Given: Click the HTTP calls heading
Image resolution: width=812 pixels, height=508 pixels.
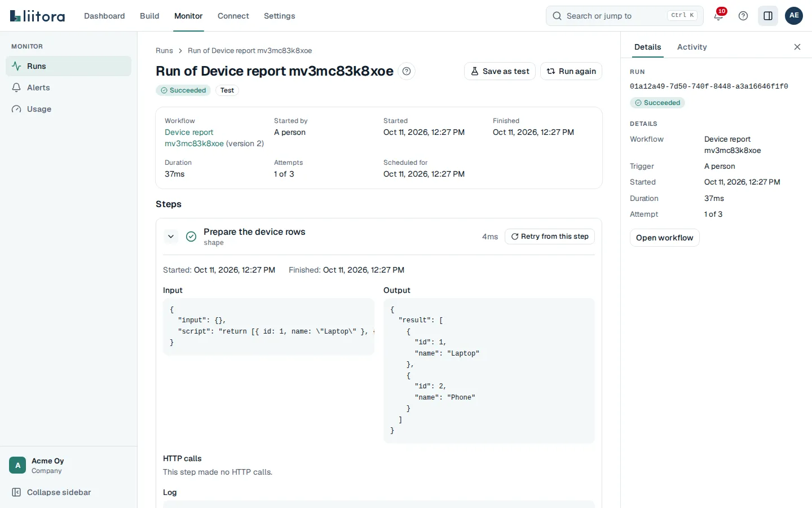Looking at the screenshot, I should pyautogui.click(x=182, y=458).
